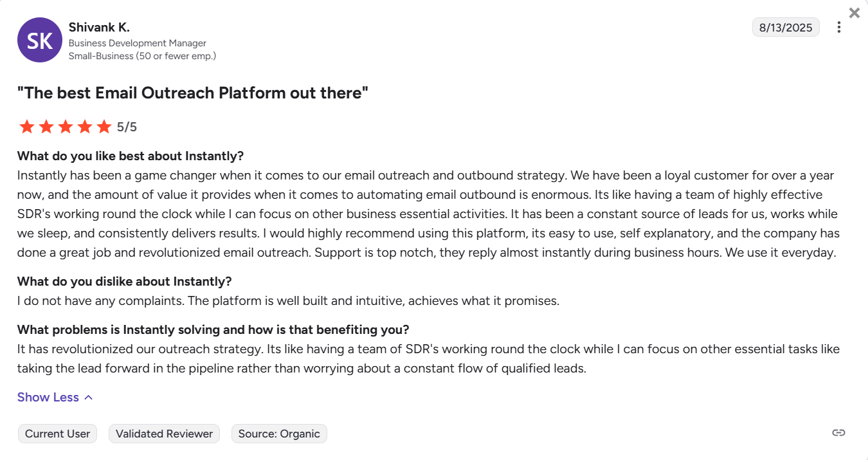Click the second star in the rating

coord(46,126)
